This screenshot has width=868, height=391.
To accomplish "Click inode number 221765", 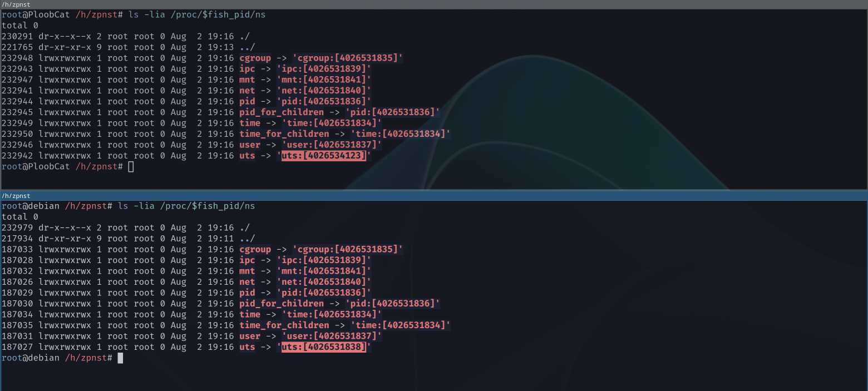I will tap(17, 47).
